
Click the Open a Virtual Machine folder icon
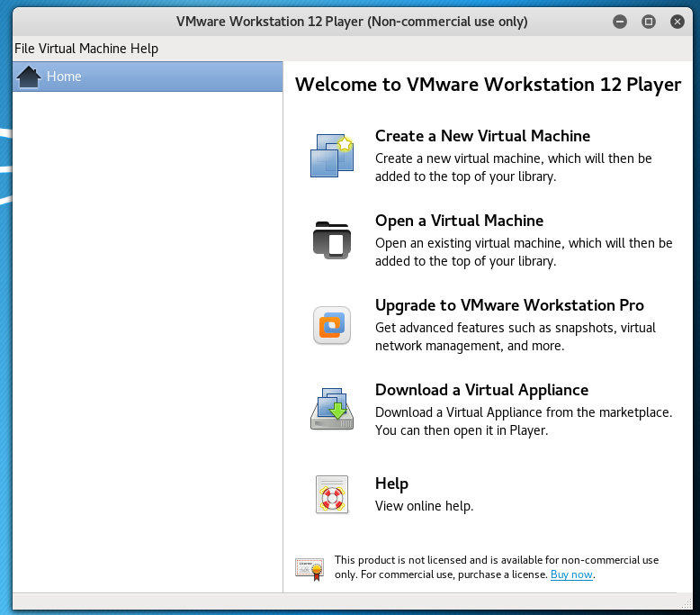(x=332, y=240)
